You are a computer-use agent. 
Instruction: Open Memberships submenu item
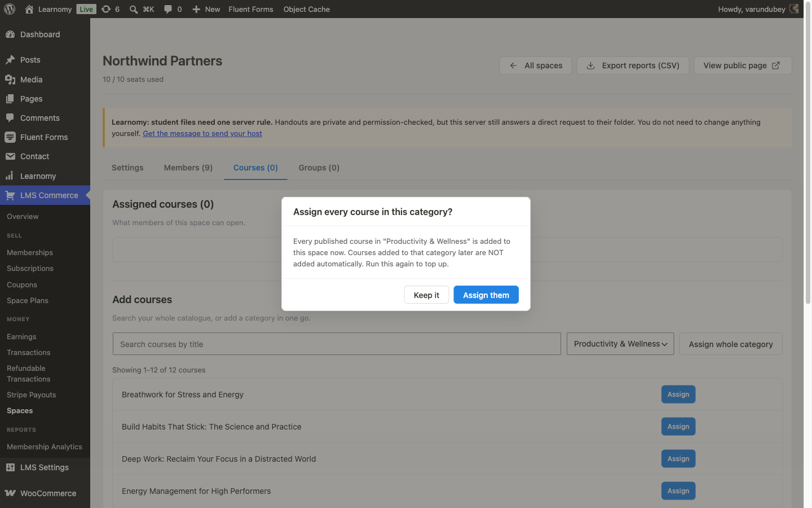[30, 252]
